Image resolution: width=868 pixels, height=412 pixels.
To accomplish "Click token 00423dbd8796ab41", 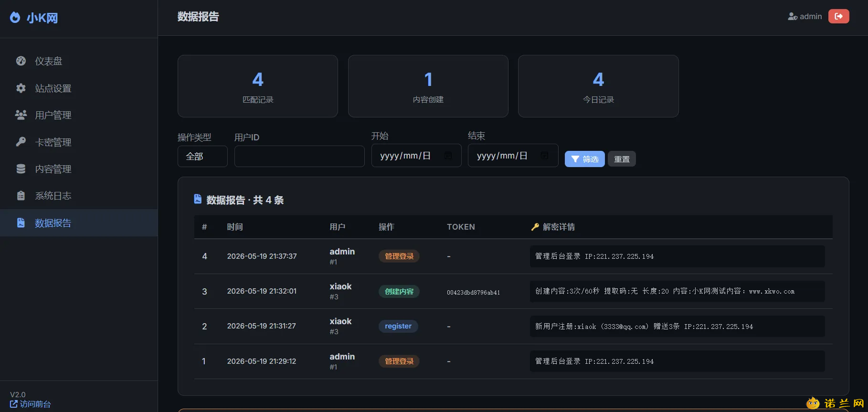I will pyautogui.click(x=474, y=292).
